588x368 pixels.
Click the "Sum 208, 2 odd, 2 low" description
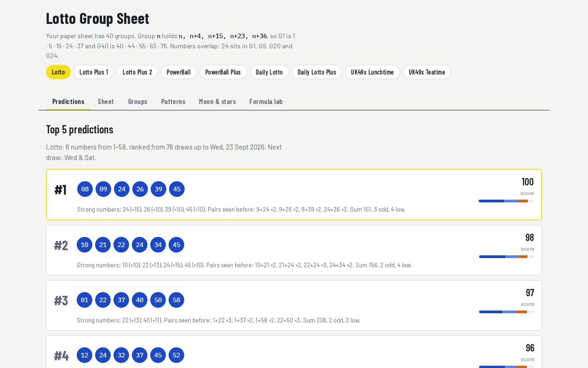332,320
